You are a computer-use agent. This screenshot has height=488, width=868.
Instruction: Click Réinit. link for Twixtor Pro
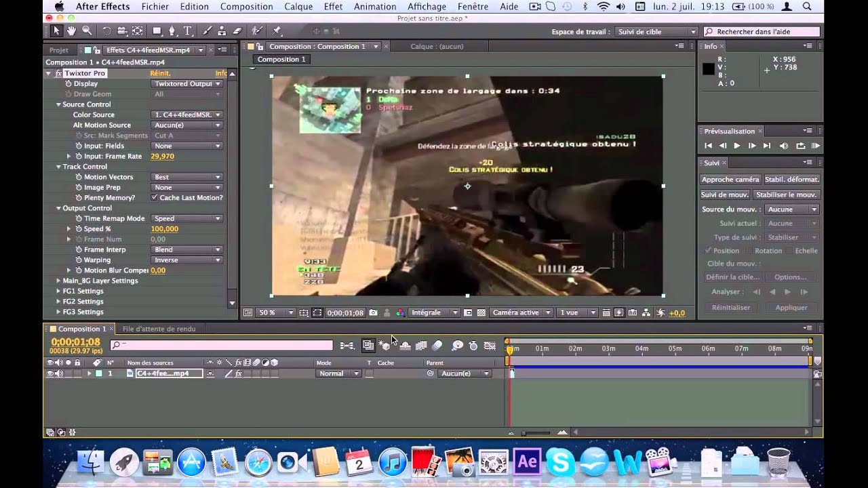click(160, 73)
